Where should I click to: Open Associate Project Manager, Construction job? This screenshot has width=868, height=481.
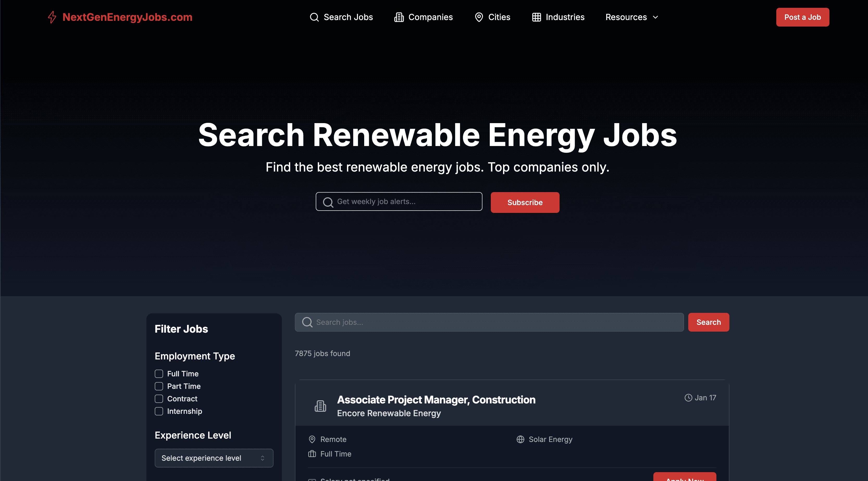coord(436,400)
